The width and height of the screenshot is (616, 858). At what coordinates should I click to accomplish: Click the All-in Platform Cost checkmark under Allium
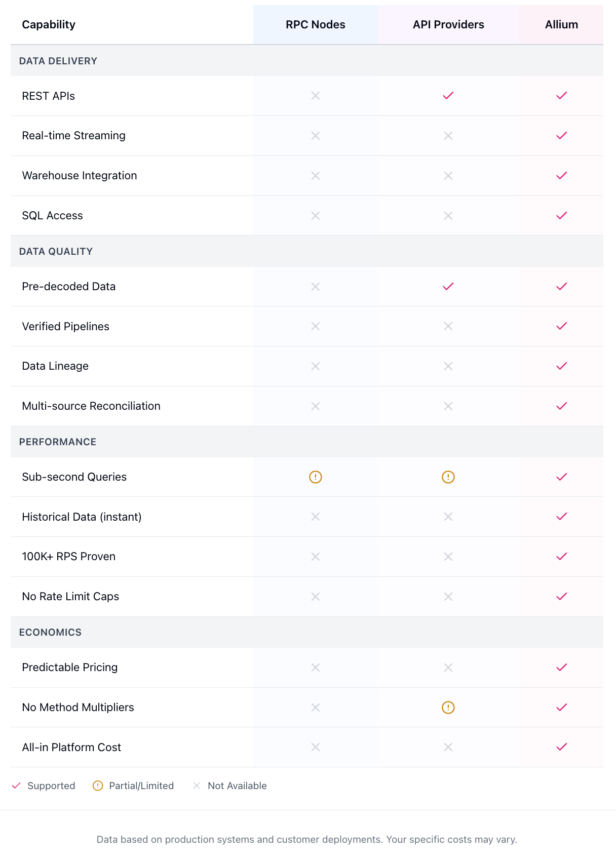pyautogui.click(x=561, y=747)
